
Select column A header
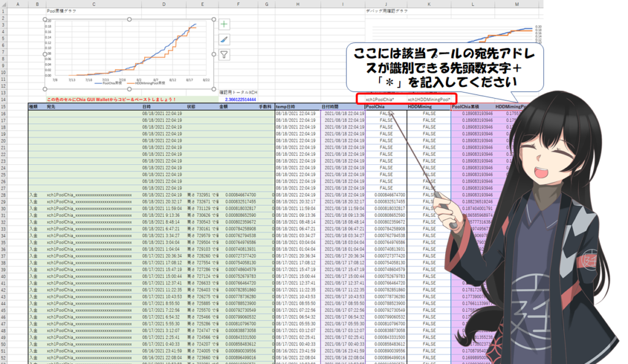point(18,4)
